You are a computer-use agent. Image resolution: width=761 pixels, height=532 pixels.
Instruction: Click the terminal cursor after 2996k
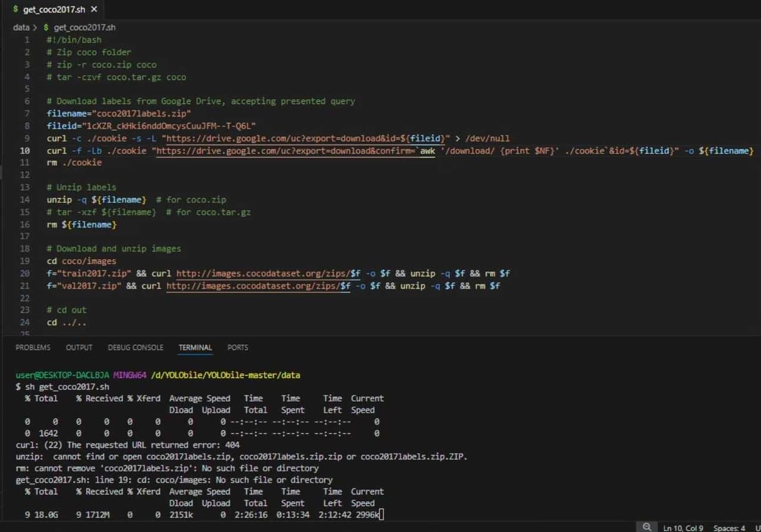pyautogui.click(x=381, y=515)
